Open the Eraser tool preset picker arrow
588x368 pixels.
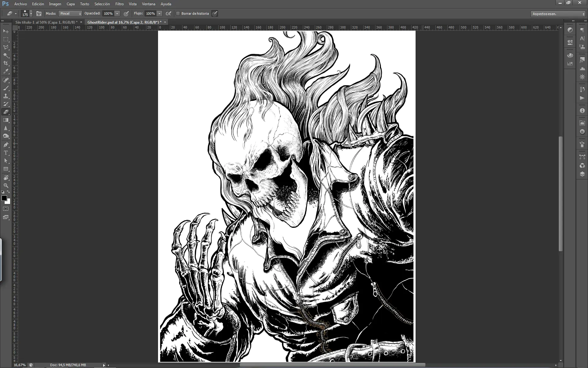click(x=16, y=13)
